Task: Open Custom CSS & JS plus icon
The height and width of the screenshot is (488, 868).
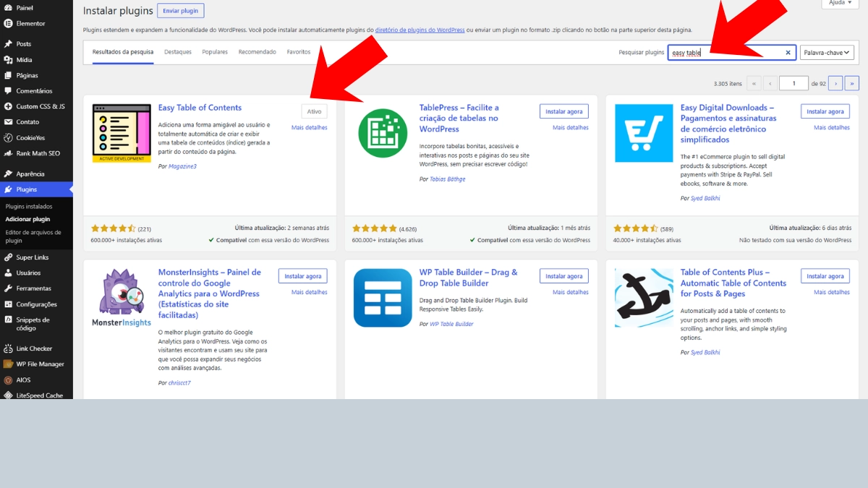Action: 8,106
